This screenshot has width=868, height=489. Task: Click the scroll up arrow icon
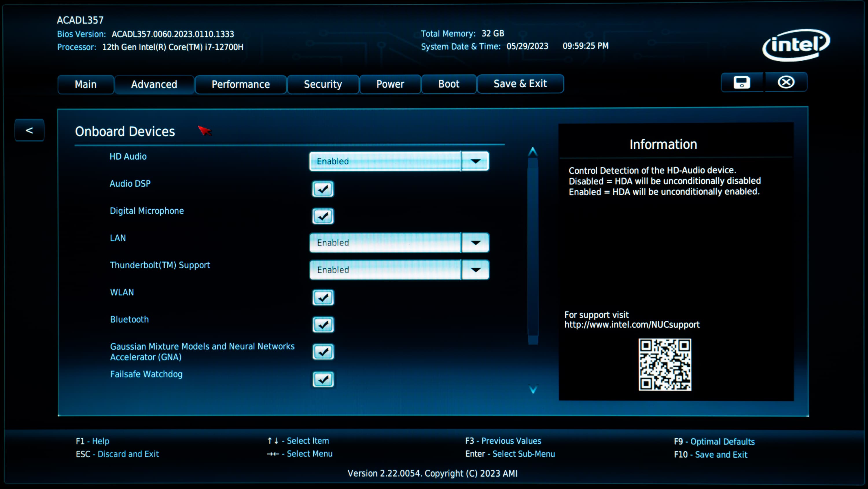point(533,152)
